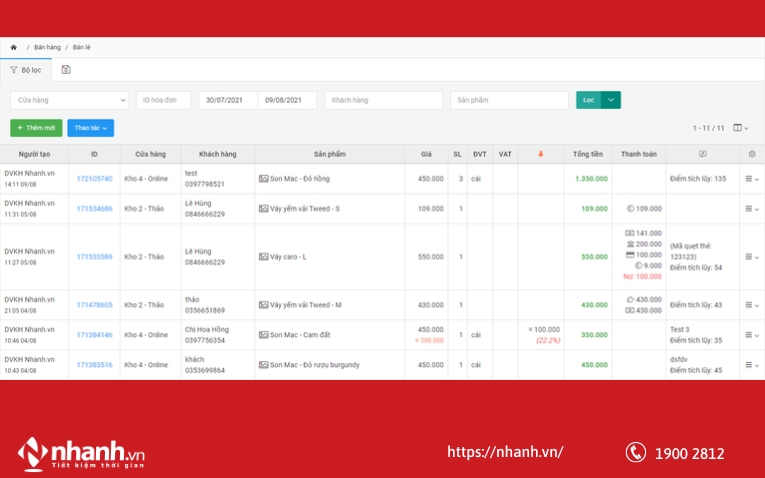Screen dimensions: 765x478
Task: Click image icon beside Váy caro - L
Action: [264, 257]
